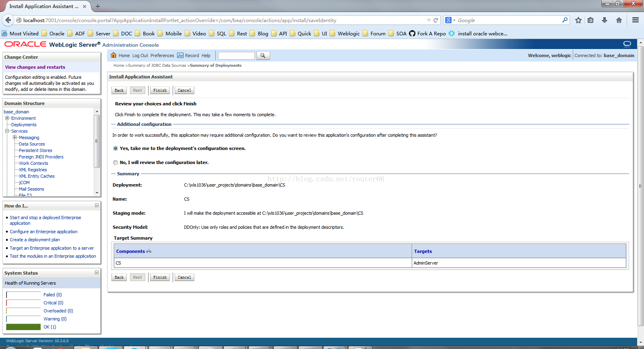Open the SQL bookmarks folder

click(218, 33)
